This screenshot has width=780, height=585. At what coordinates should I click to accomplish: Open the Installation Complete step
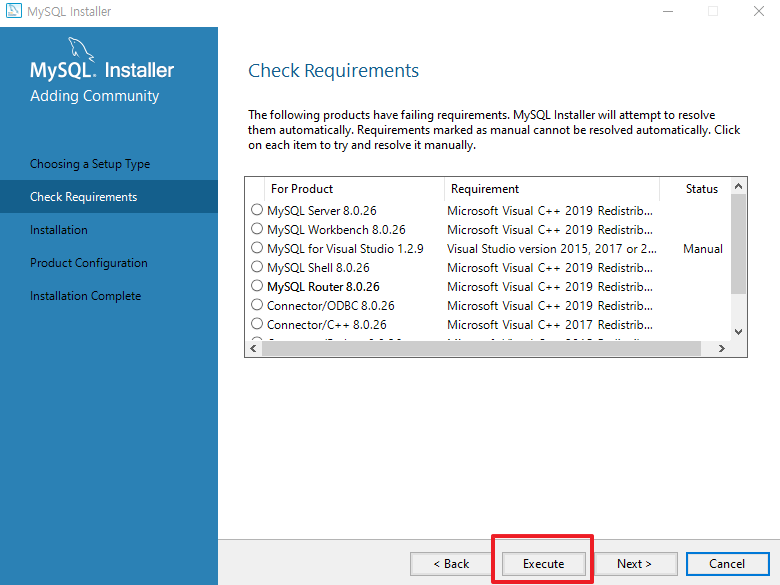(x=86, y=295)
